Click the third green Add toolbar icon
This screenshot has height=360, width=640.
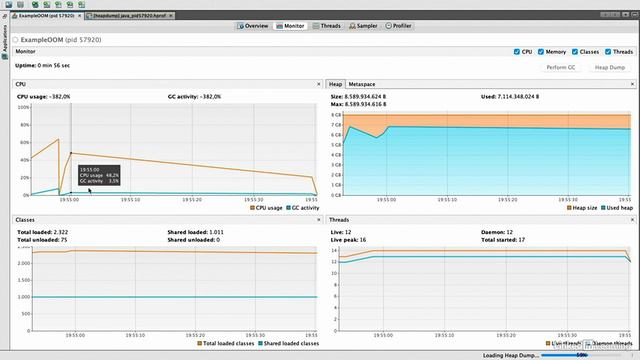click(58, 4)
